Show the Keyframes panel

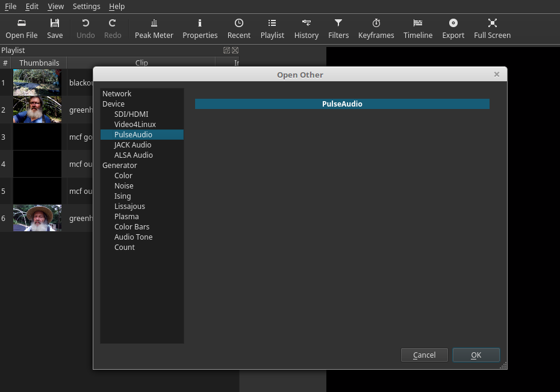click(376, 29)
